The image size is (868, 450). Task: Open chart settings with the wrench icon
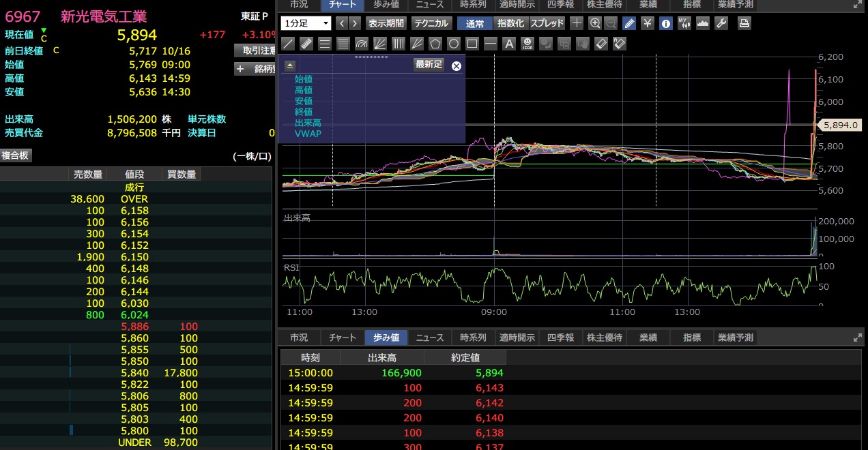[x=721, y=23]
